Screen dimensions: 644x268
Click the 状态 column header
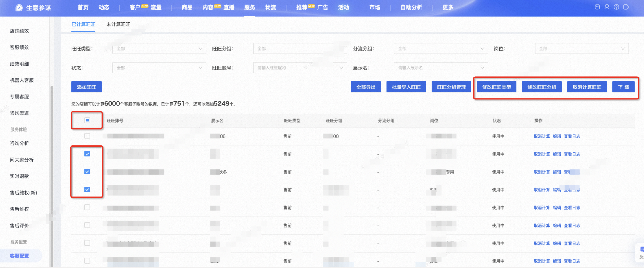497,121
